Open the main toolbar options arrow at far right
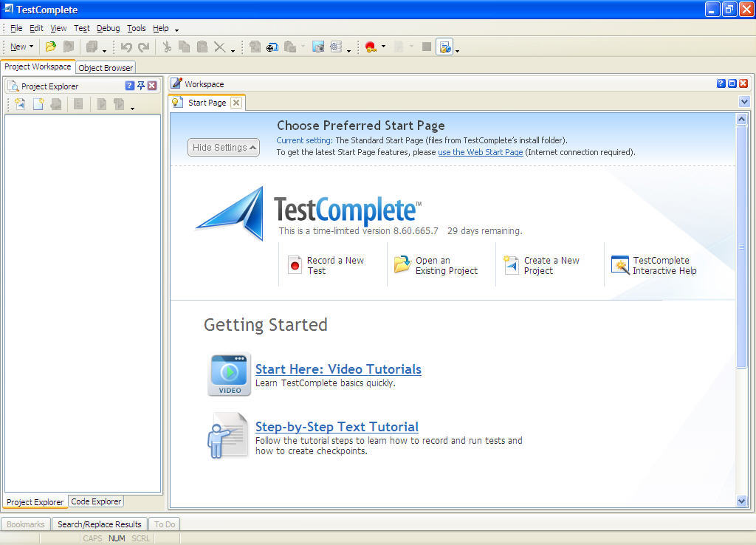The width and height of the screenshot is (756, 545). (x=457, y=51)
